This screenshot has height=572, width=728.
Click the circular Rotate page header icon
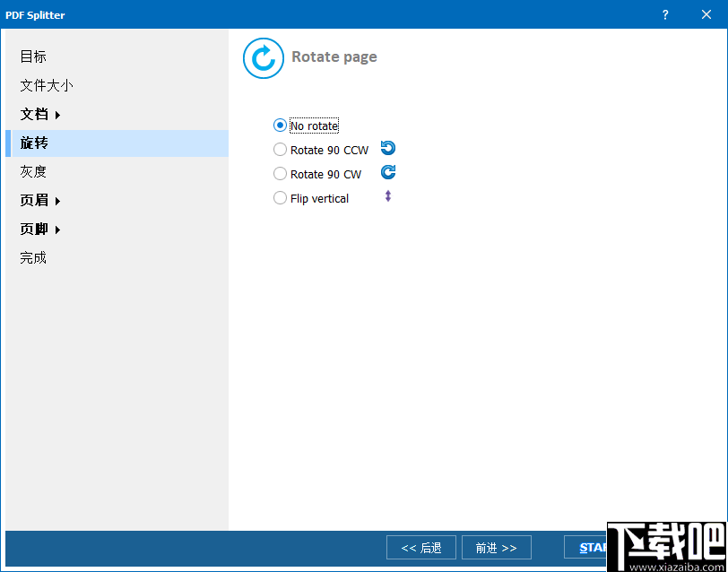(263, 58)
